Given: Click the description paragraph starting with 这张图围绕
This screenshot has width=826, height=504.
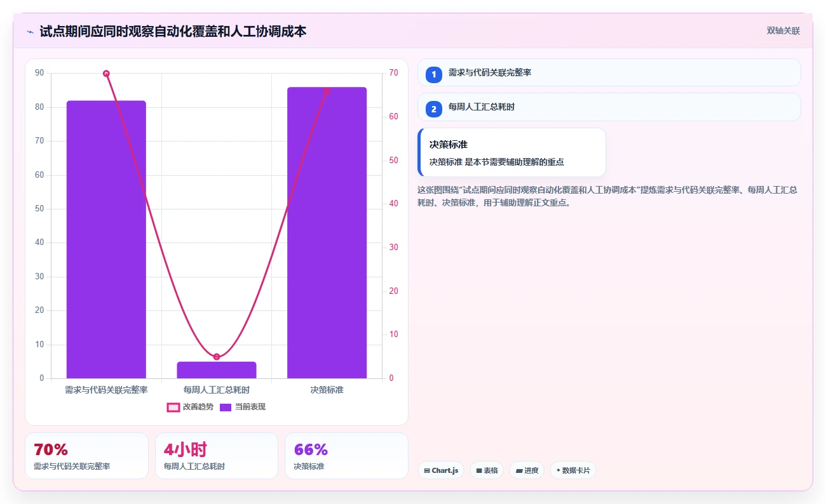Looking at the screenshot, I should (609, 197).
